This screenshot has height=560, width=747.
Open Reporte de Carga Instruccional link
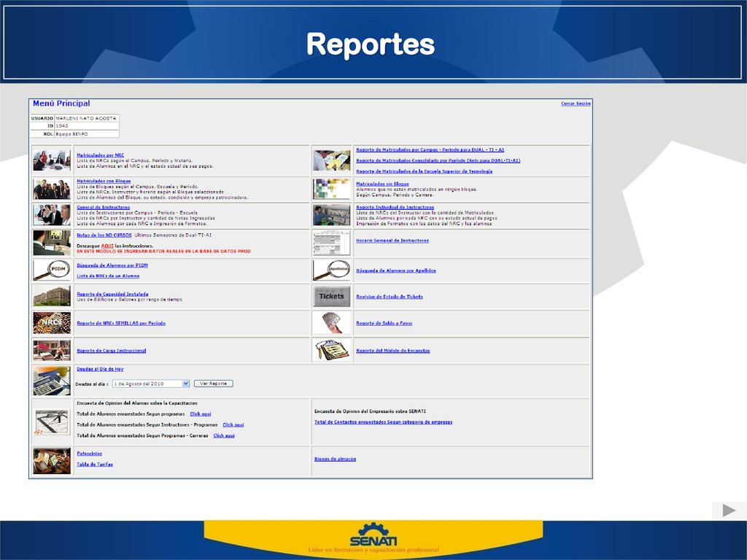click(x=112, y=351)
